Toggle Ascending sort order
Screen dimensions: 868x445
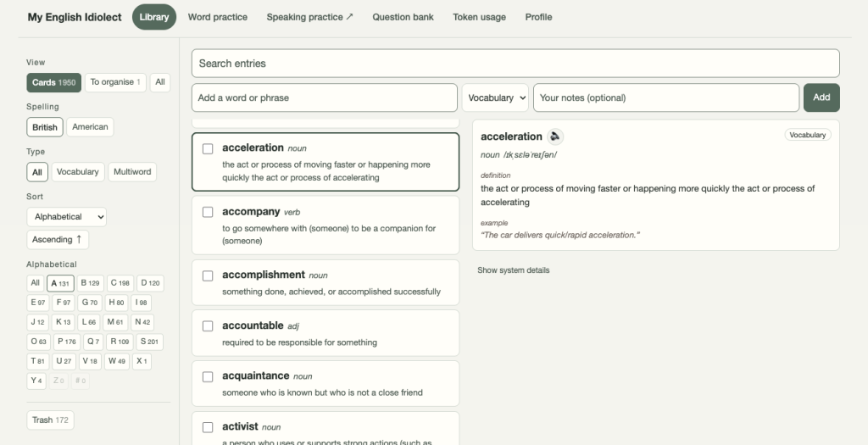point(58,240)
